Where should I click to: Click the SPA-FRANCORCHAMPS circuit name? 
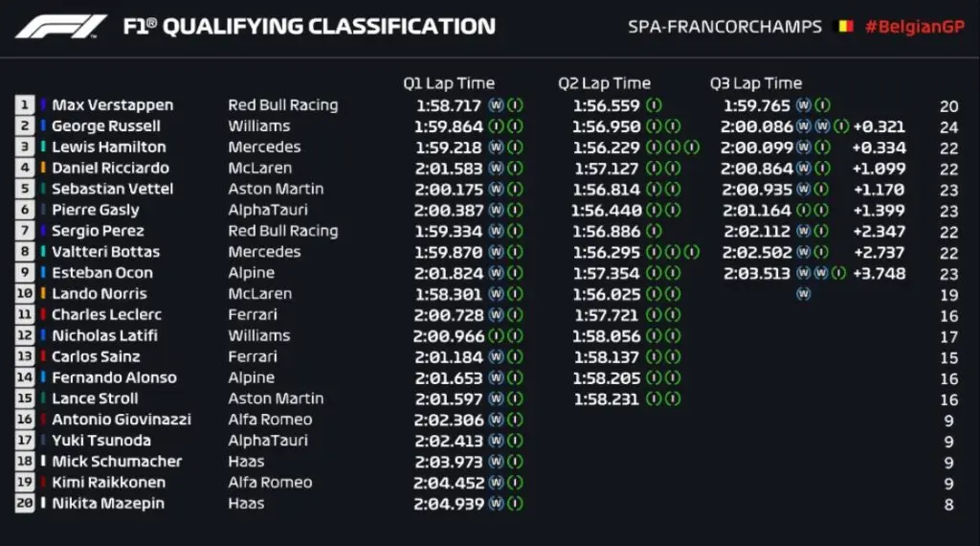click(724, 27)
